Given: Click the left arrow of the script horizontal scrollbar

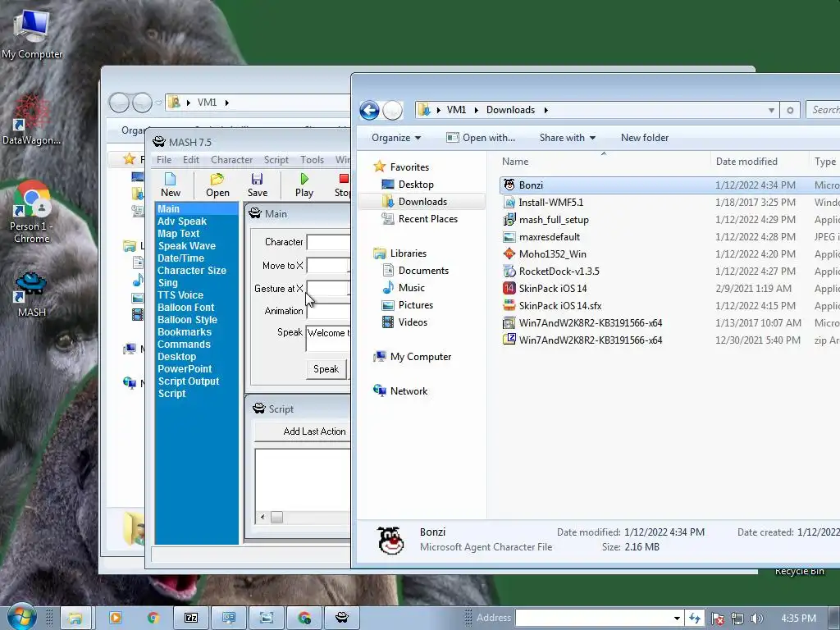Looking at the screenshot, I should coord(262,517).
